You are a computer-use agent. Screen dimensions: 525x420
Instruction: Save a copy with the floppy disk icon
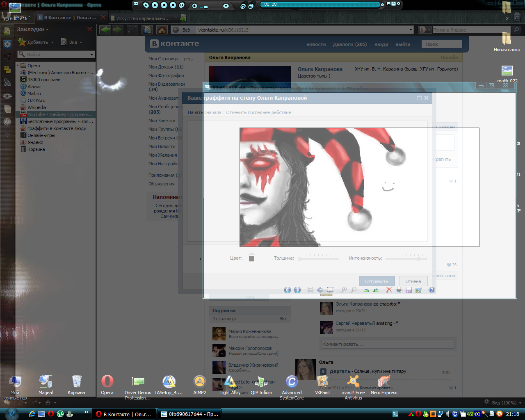[409, 290]
